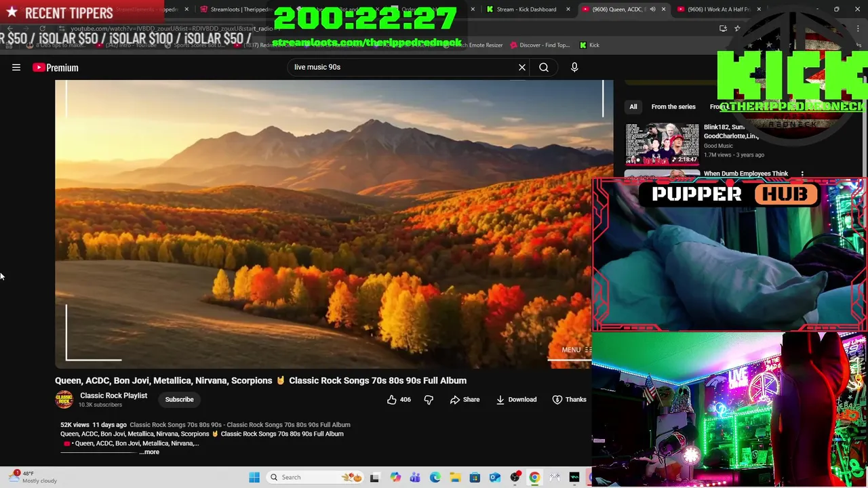Open the Windows Start menu
868x488 pixels.
coord(254,477)
